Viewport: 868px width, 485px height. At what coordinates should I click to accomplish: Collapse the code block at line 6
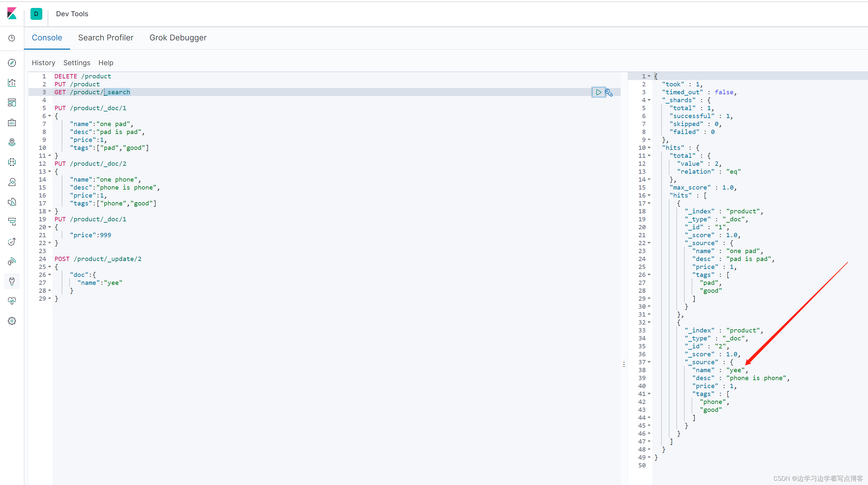[49, 115]
